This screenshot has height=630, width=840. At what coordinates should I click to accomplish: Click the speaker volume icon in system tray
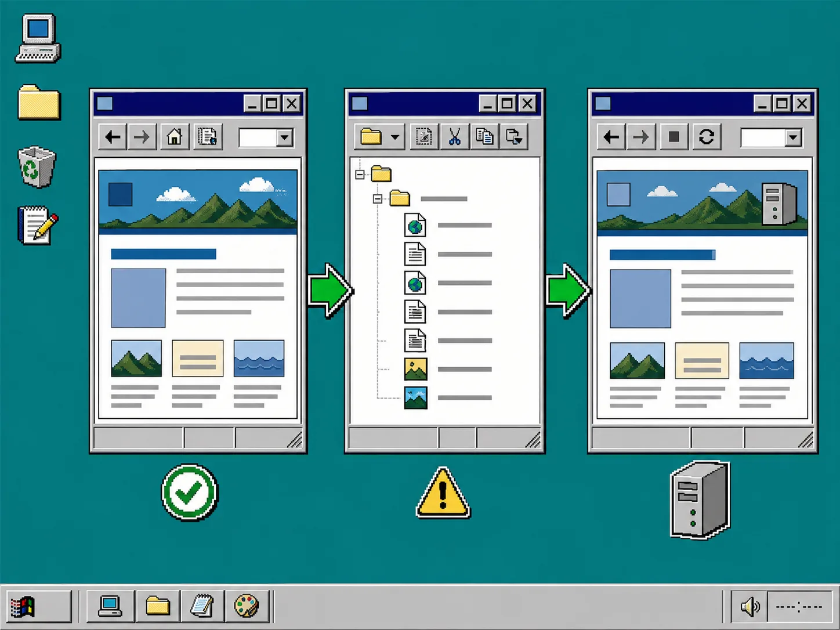(750, 607)
